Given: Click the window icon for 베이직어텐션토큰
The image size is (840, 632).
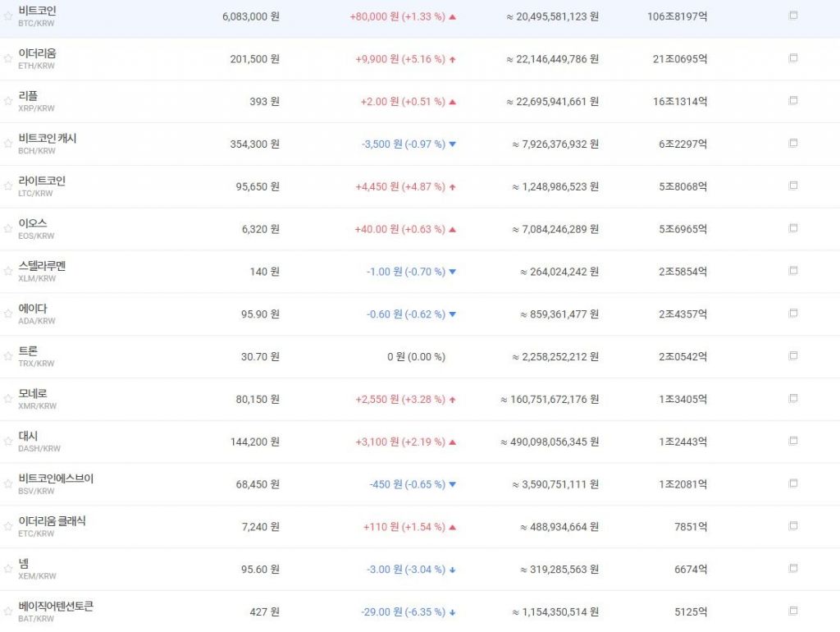Looking at the screenshot, I should (792, 611).
